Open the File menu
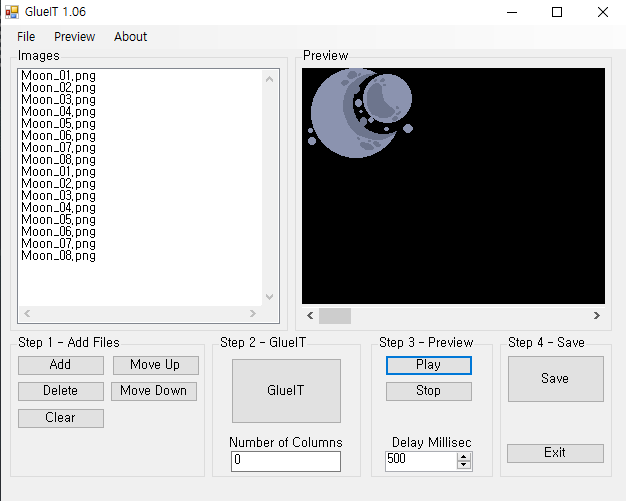Screen dimensions: 626x501 click(26, 37)
